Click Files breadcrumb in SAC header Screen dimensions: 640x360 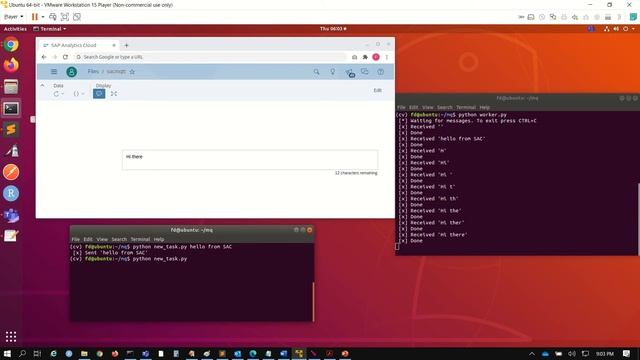[93, 71]
